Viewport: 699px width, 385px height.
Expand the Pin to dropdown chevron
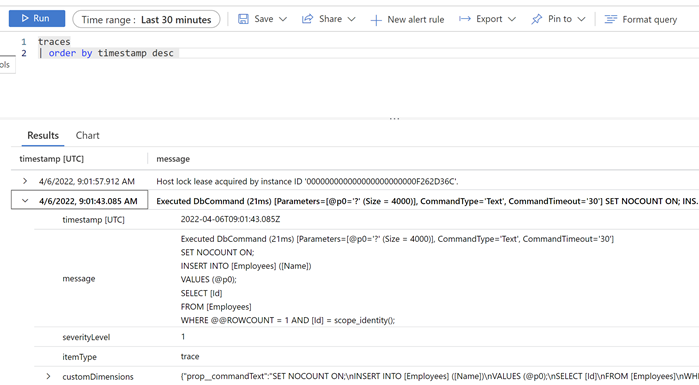coord(581,19)
